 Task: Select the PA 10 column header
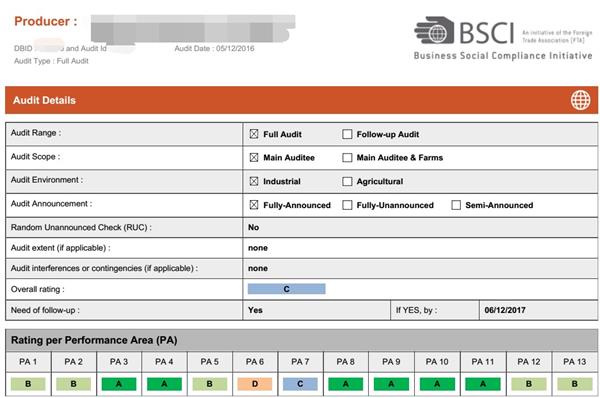click(x=437, y=362)
